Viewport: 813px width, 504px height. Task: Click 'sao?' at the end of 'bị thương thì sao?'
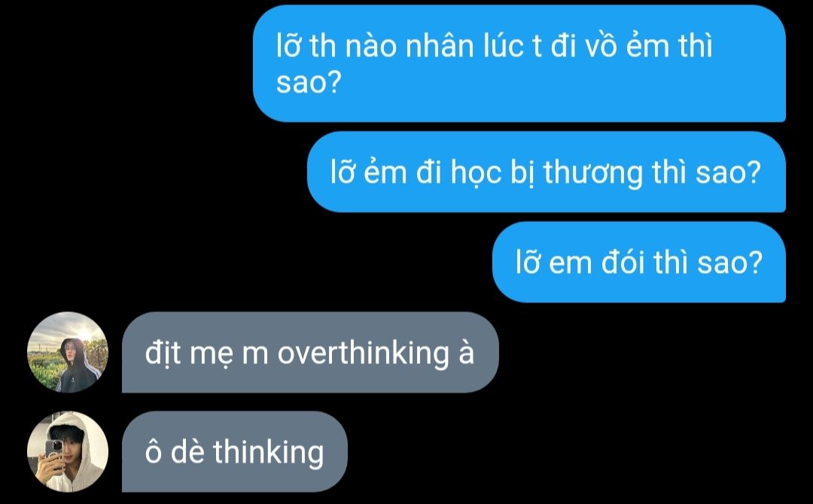(x=729, y=174)
